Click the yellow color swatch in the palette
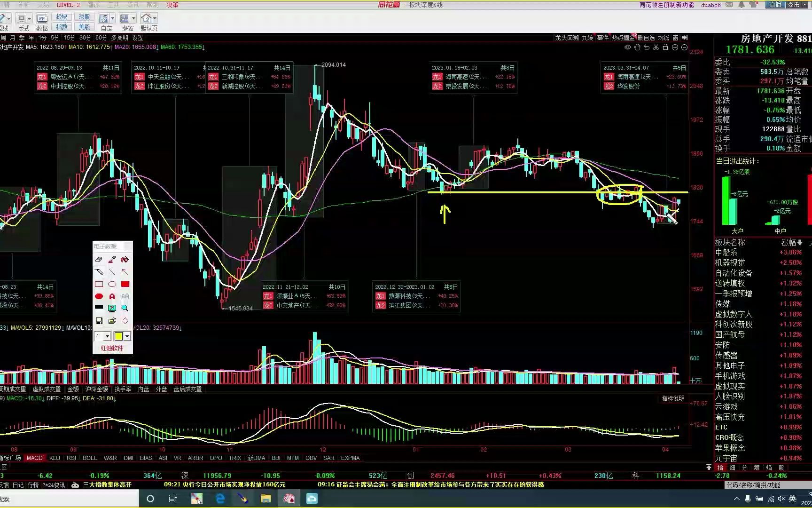The height and width of the screenshot is (508, 812). [x=118, y=336]
